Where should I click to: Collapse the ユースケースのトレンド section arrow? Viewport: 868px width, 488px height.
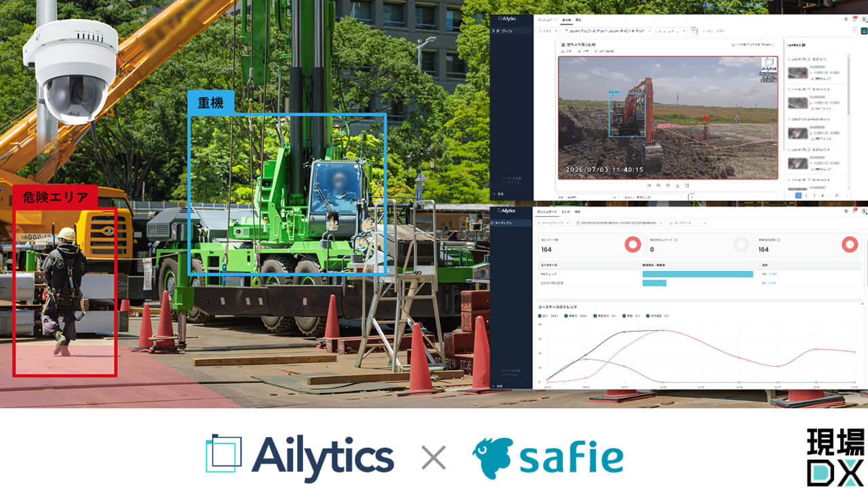tap(862, 304)
